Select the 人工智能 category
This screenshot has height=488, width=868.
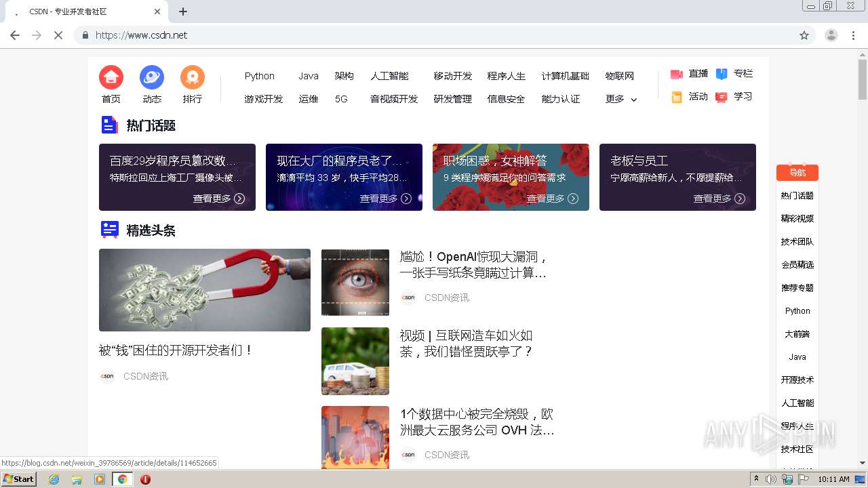point(390,76)
